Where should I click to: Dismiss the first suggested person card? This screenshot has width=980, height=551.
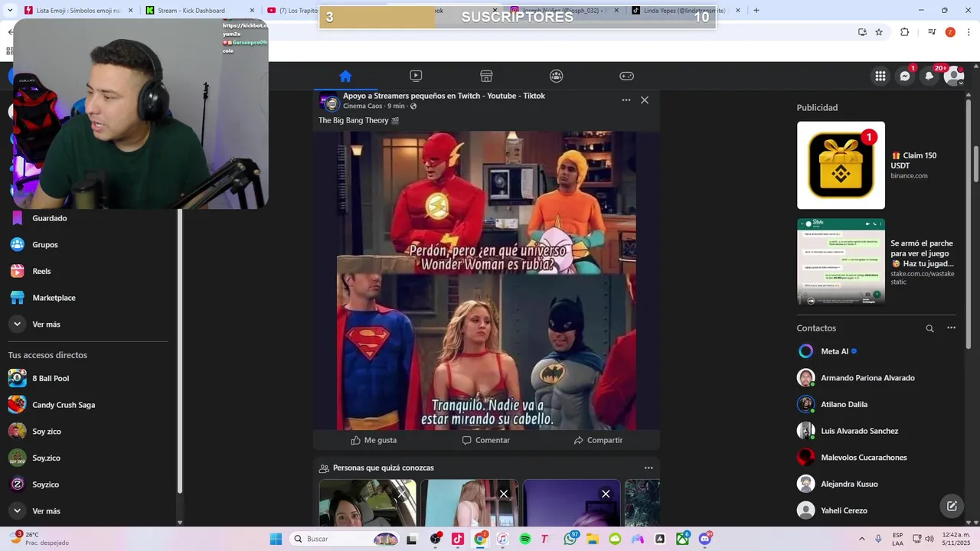(401, 494)
